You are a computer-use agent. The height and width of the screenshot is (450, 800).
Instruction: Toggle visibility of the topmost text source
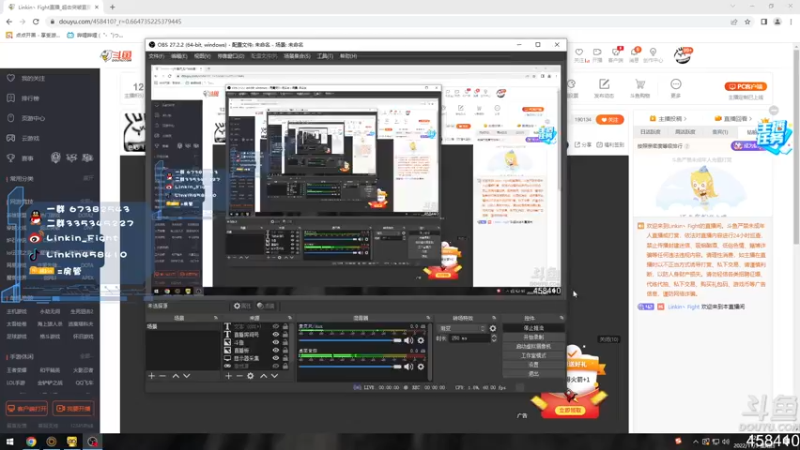(276, 327)
